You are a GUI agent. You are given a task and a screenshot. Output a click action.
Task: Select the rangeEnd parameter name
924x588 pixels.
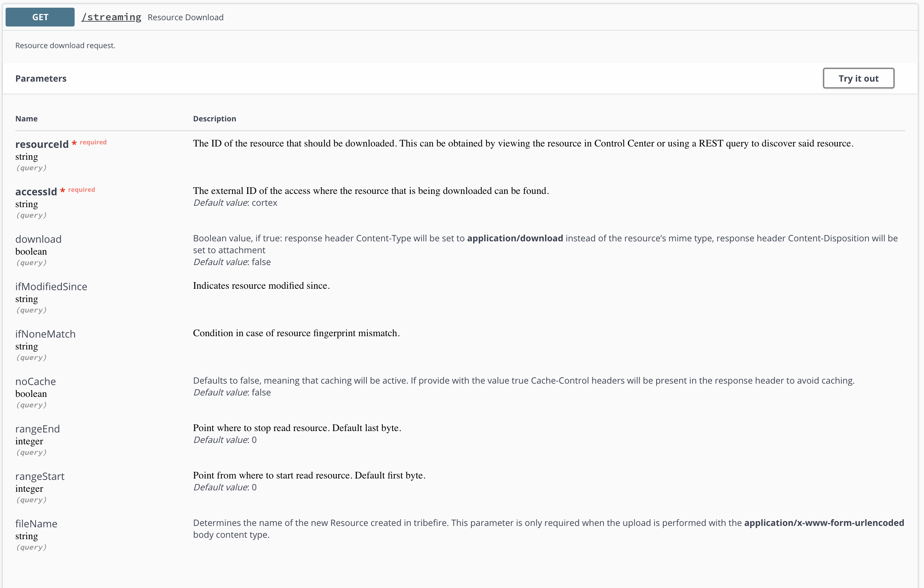[x=38, y=429]
